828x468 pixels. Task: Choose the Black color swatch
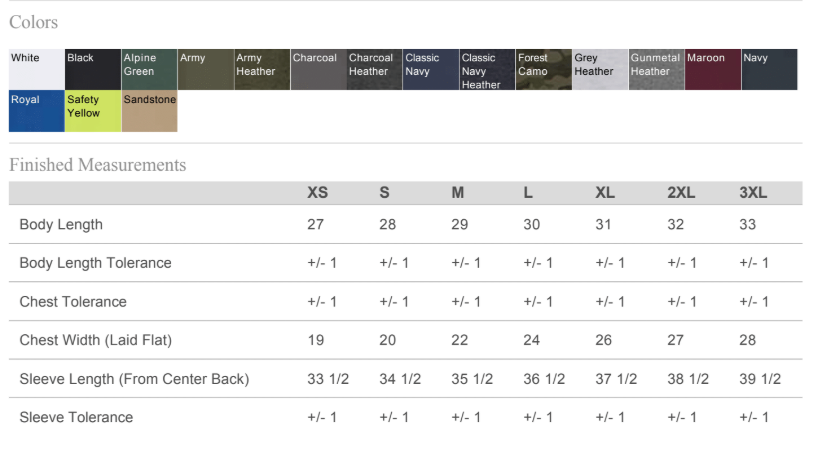pyautogui.click(x=93, y=70)
